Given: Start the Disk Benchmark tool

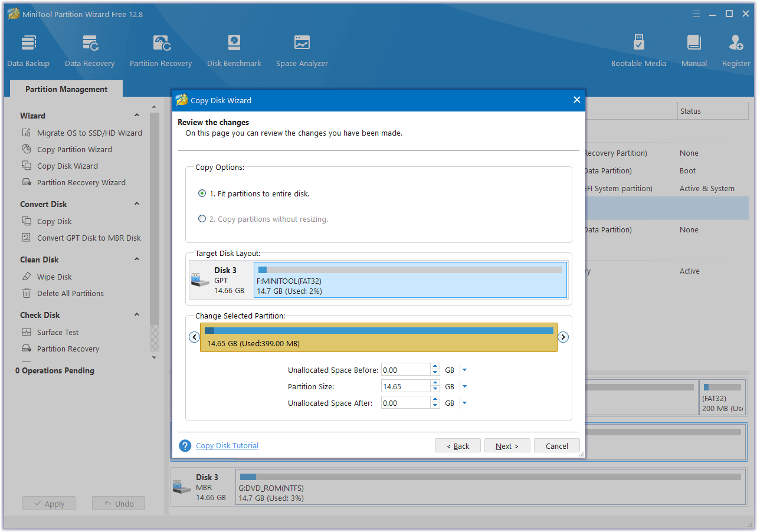Looking at the screenshot, I should pos(234,50).
